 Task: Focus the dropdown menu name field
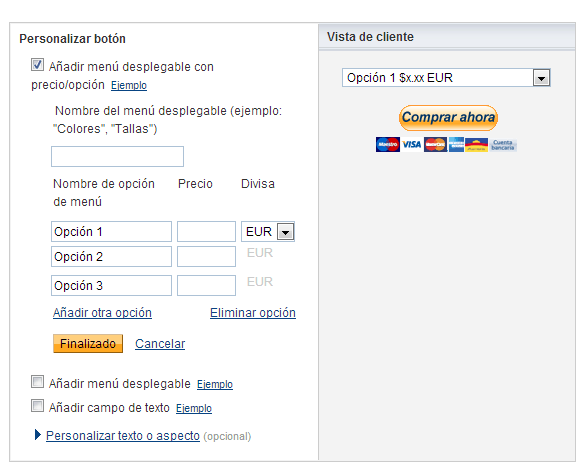pyautogui.click(x=117, y=157)
